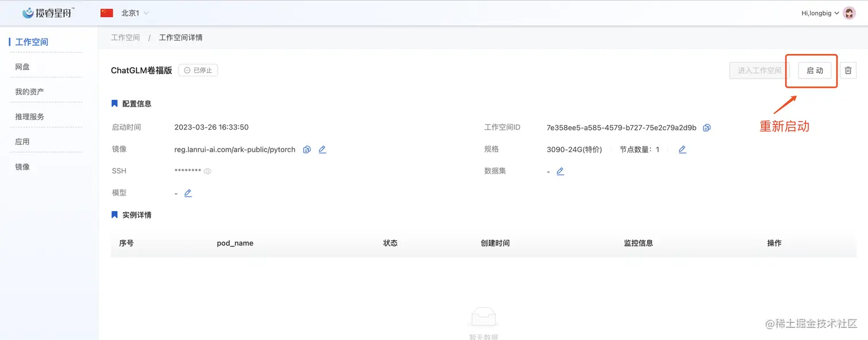Click the 2023-03-26 16:33:50 start time

pyautogui.click(x=211, y=127)
